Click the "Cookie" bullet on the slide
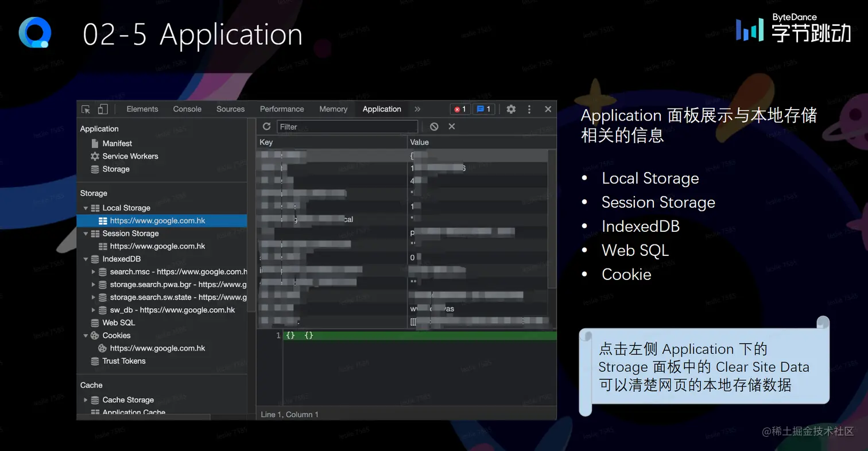This screenshot has height=451, width=868. point(626,275)
